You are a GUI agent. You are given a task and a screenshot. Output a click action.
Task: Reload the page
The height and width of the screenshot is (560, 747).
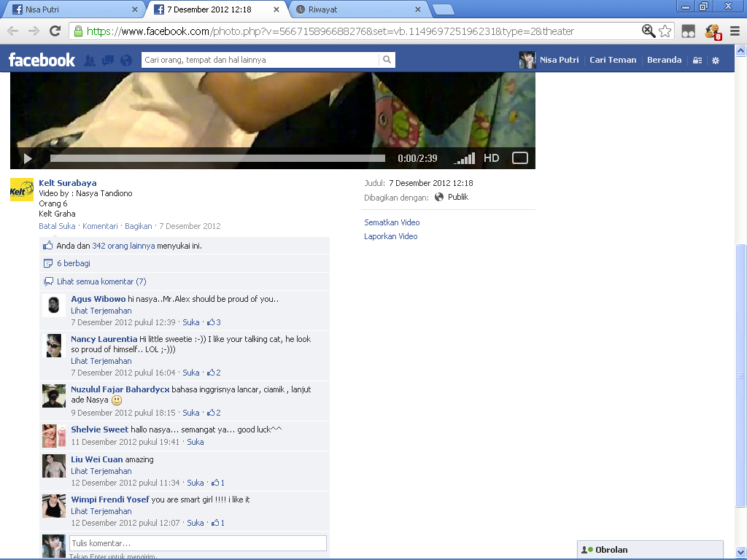pyautogui.click(x=55, y=31)
